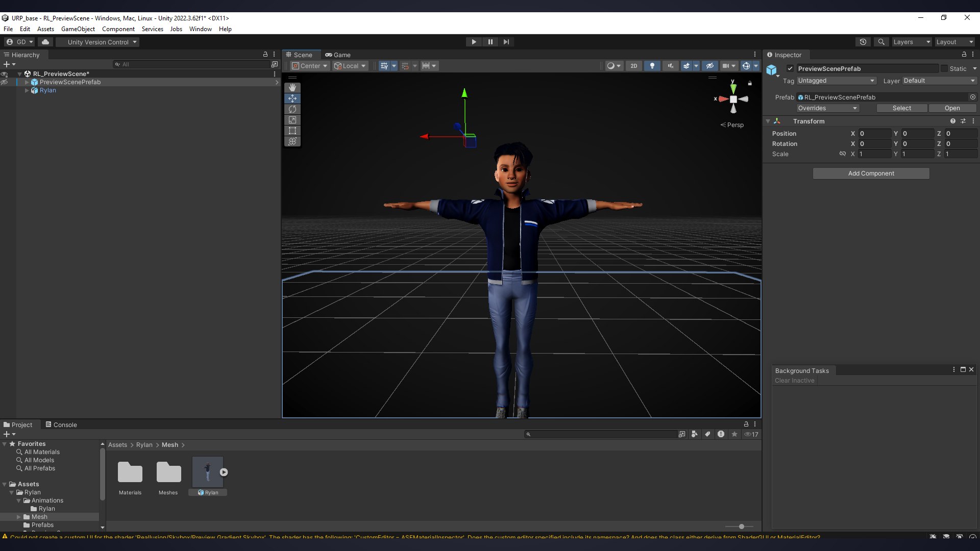Click the Rylan prefab thumbnail
Image resolution: width=980 pixels, height=551 pixels.
point(207,472)
